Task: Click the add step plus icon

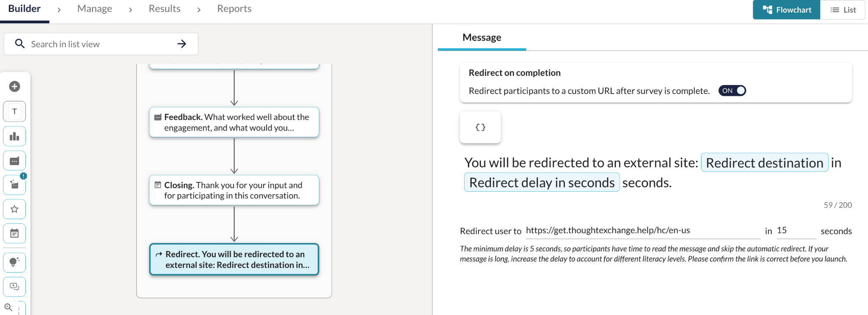Action: [x=14, y=86]
